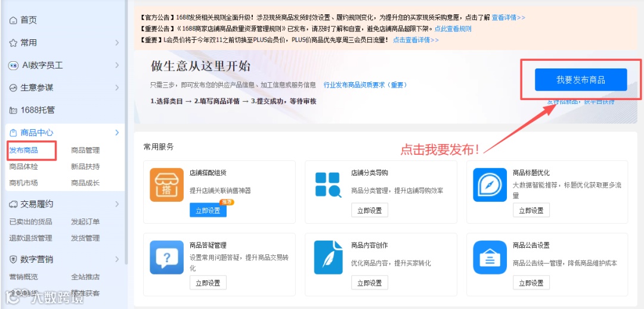This screenshot has height=309, width=644.
Task: Click the 常用 star icon
Action: pyautogui.click(x=13, y=43)
